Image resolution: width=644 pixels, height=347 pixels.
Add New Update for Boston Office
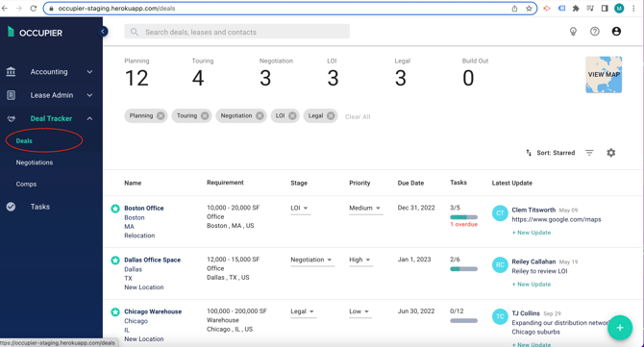tap(532, 233)
